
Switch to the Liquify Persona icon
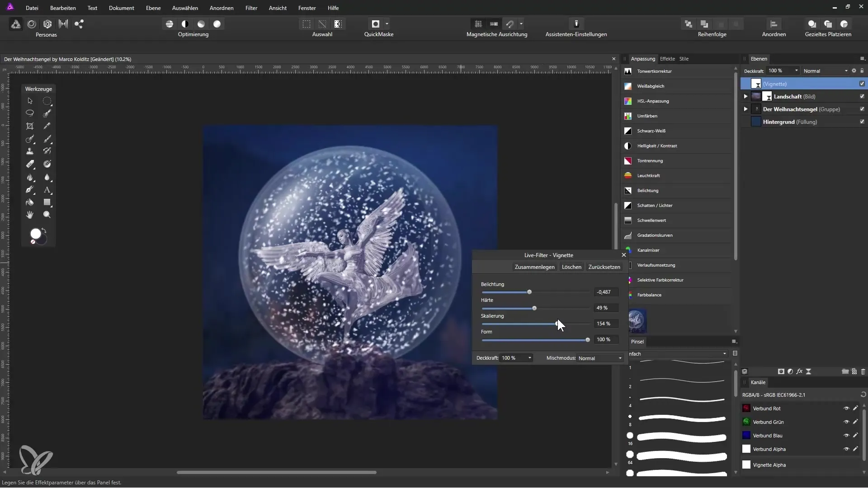click(32, 24)
